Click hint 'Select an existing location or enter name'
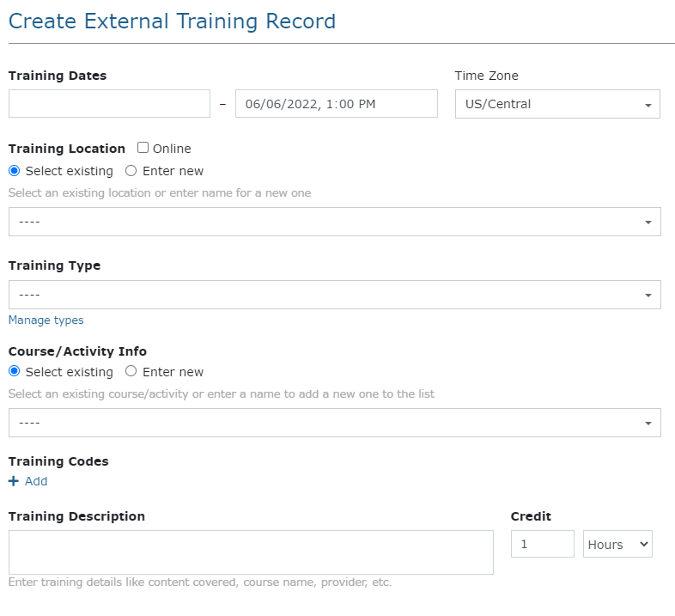Viewport: 675px width, 616px height. point(160,192)
